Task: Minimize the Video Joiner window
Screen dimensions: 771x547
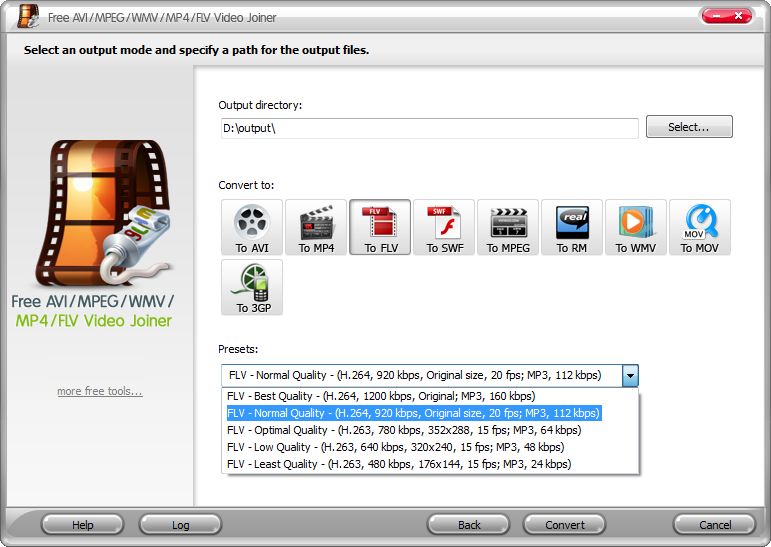Action: [715, 16]
